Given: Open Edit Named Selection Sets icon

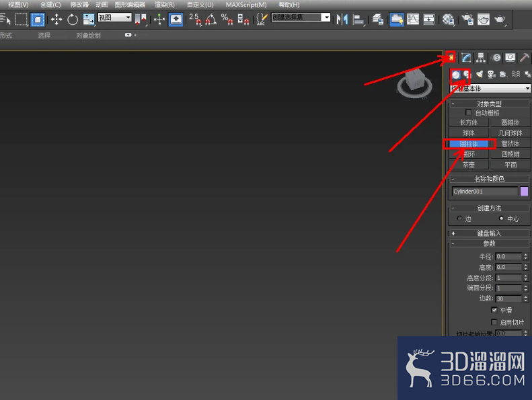Looking at the screenshot, I should (262, 19).
